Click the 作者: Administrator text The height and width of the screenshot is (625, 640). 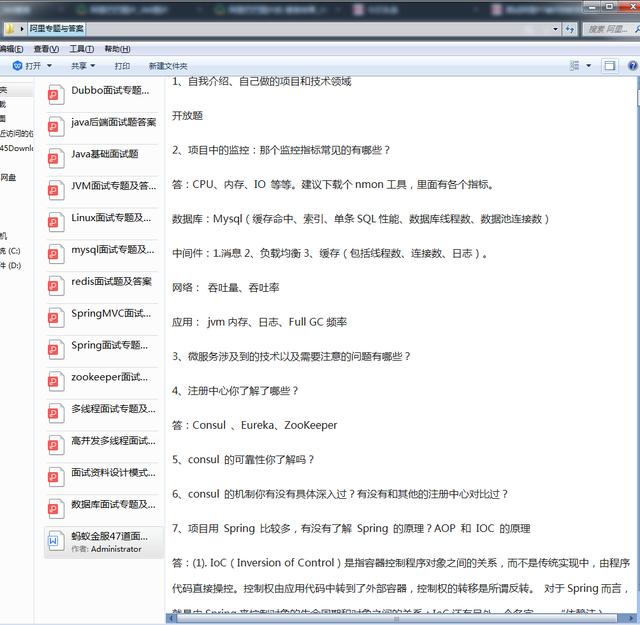click(x=106, y=549)
